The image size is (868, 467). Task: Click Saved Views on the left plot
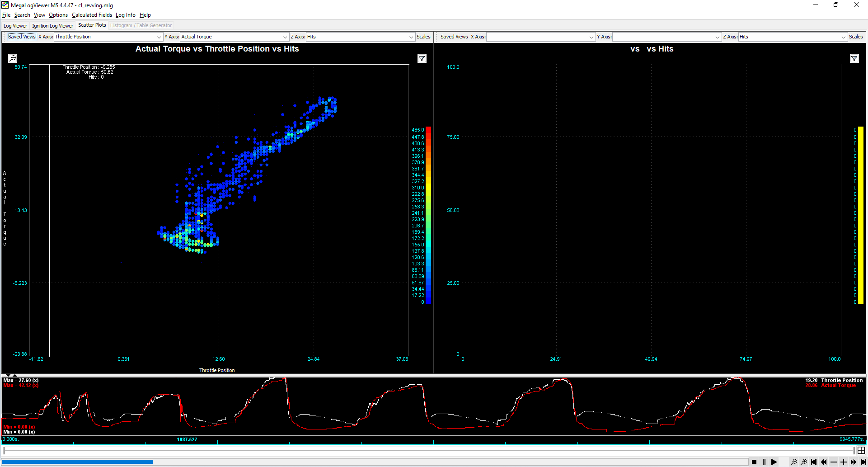[x=22, y=37]
